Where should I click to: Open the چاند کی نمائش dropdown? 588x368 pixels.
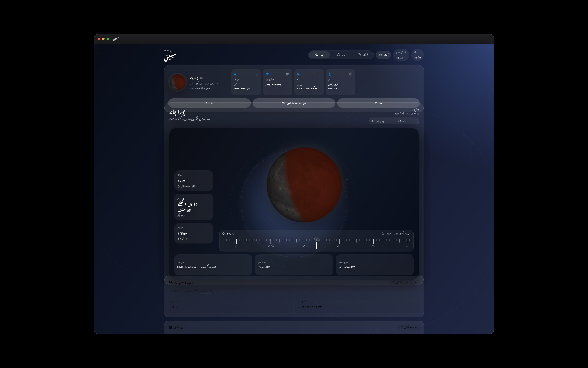point(394,121)
